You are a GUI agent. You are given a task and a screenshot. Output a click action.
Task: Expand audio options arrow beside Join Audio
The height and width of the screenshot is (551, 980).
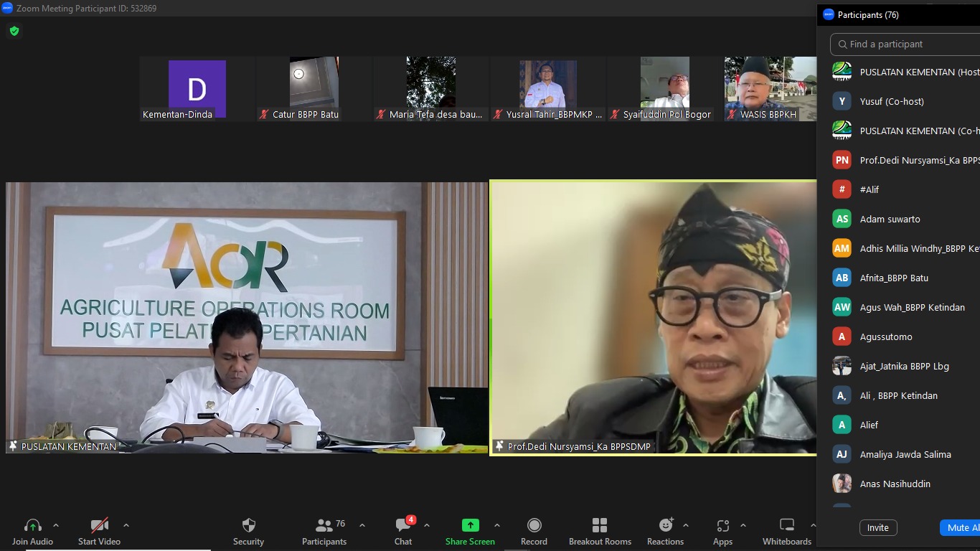(56, 525)
